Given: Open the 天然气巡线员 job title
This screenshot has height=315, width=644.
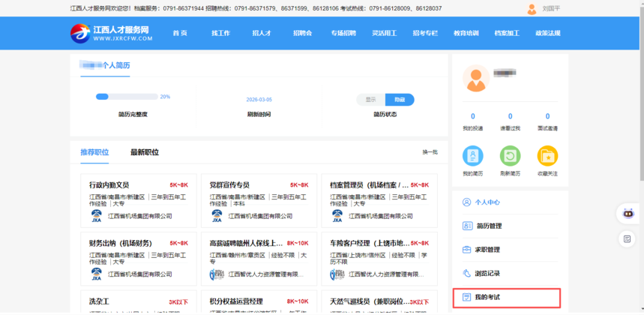Looking at the screenshot, I should pos(370,301).
